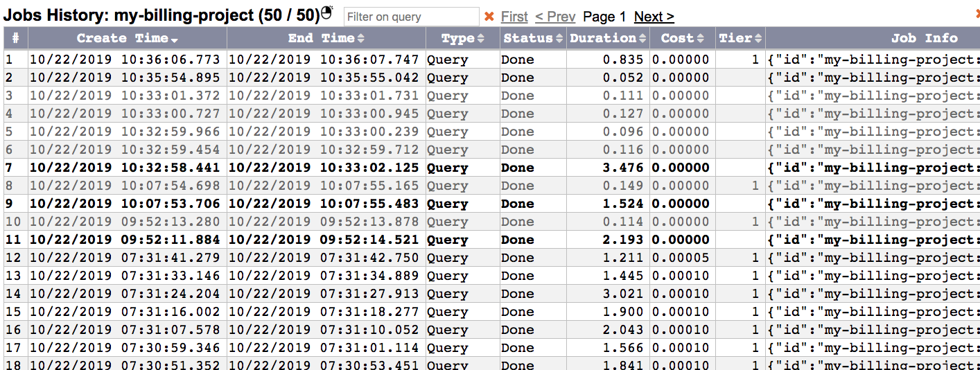Click row number 12
The image size is (980, 370).
coord(13,258)
